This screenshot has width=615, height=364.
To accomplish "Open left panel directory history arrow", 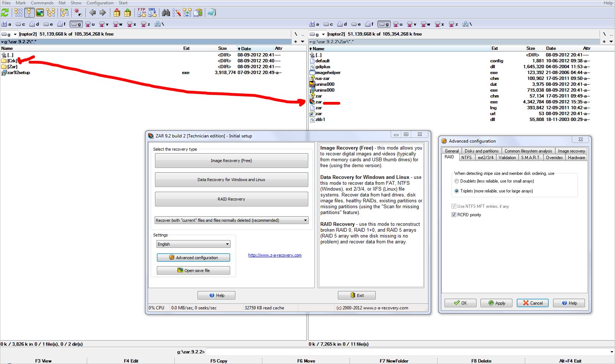I will (x=303, y=42).
